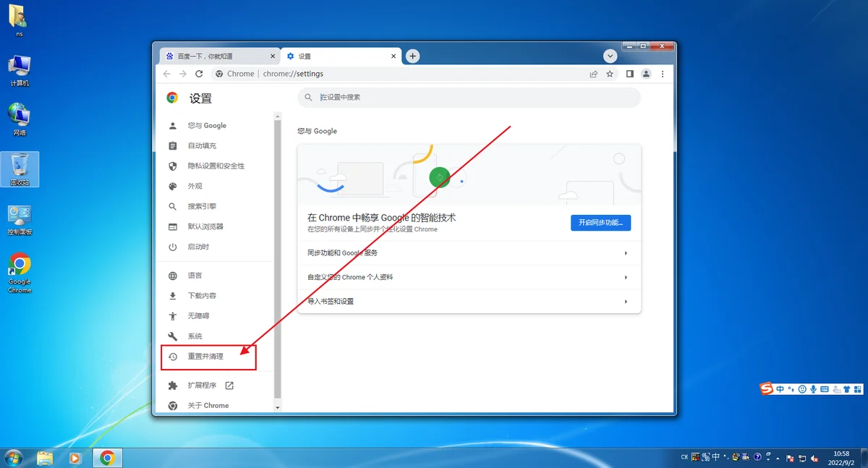Select the 控制面板 desktop icon

20,220
